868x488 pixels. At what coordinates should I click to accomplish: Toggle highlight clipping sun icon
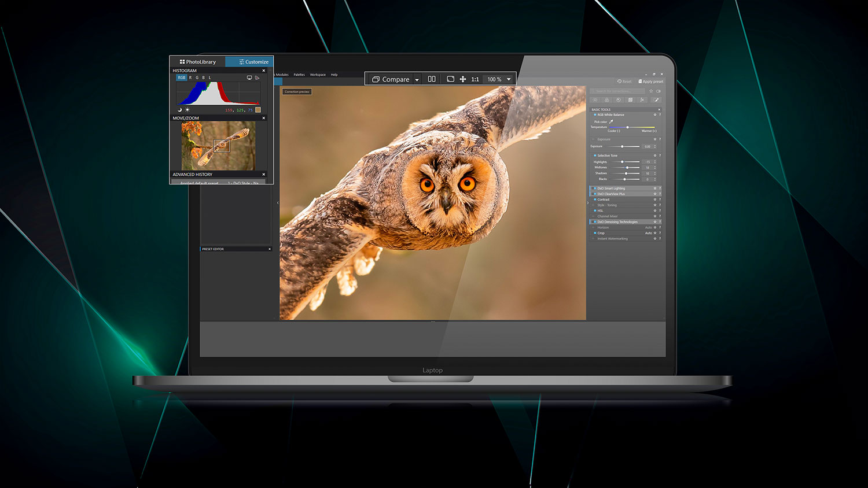[187, 110]
